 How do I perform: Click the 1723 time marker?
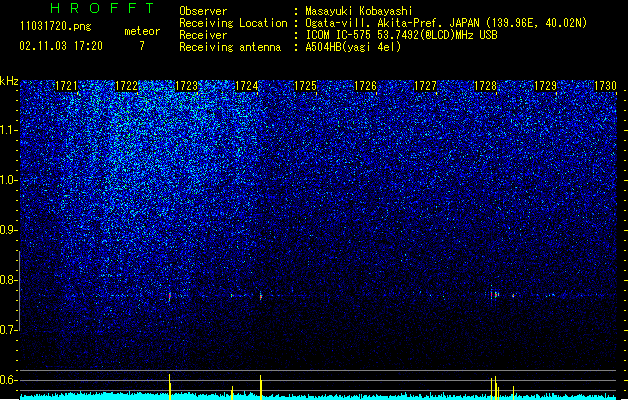187,86
